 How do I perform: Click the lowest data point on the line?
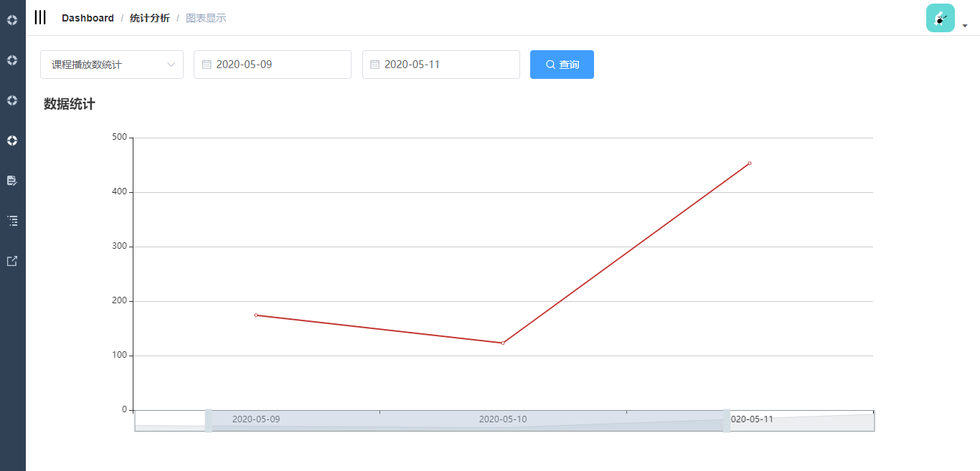pos(503,343)
